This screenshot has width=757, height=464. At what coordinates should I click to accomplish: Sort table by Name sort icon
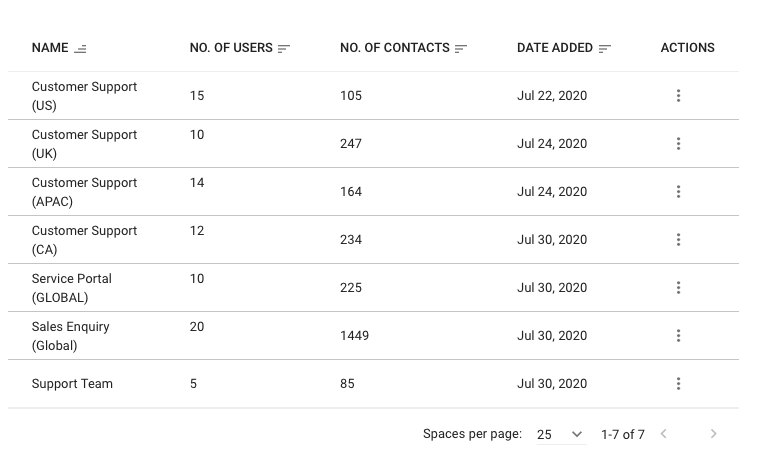(81, 49)
